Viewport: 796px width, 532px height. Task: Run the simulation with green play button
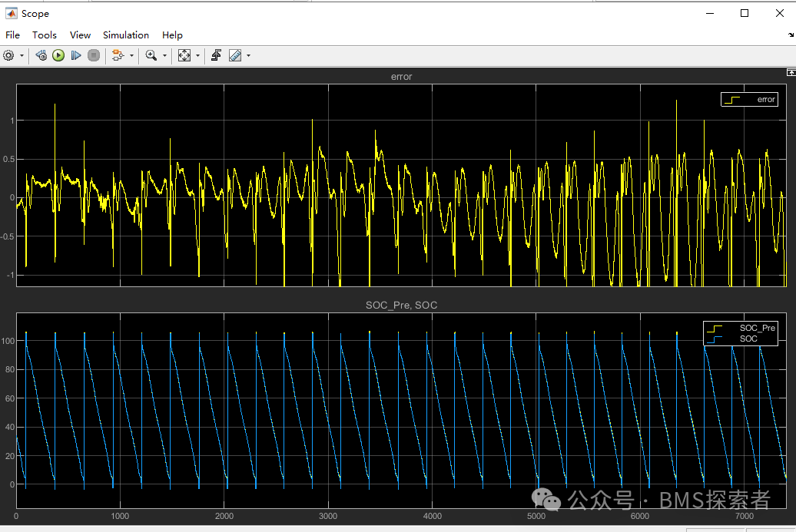pos(58,55)
